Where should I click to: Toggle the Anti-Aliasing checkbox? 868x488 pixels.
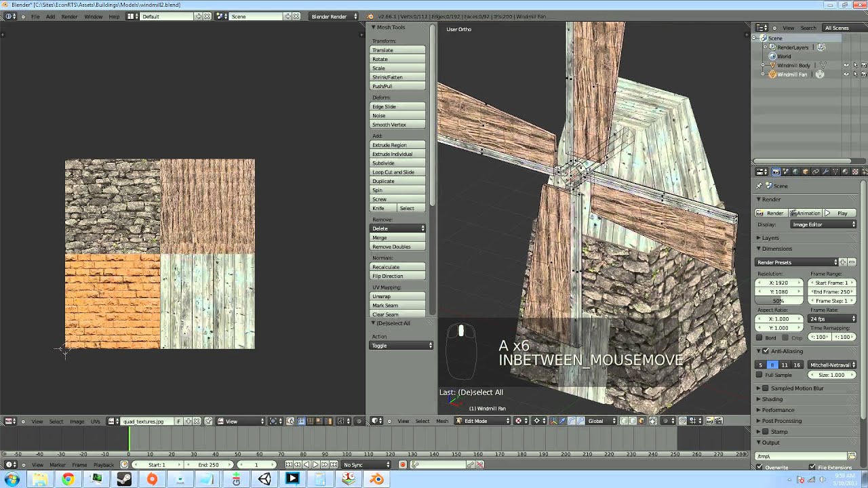coord(766,351)
